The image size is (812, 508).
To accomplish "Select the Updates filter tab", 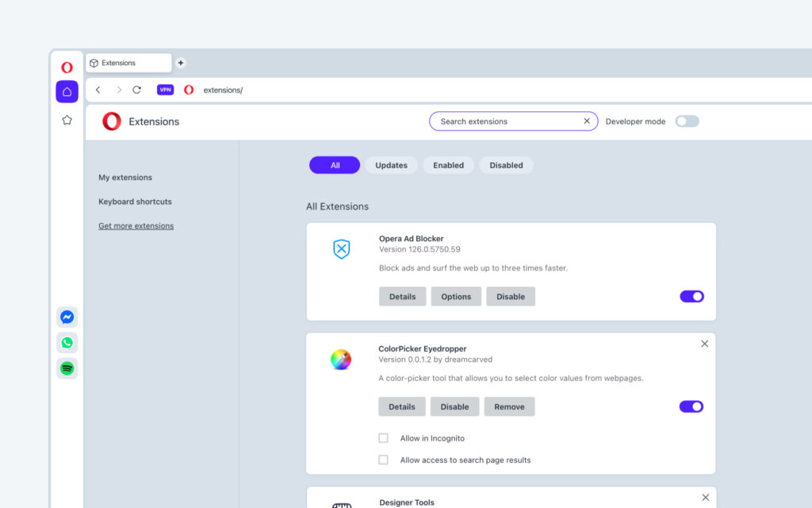I will (391, 165).
